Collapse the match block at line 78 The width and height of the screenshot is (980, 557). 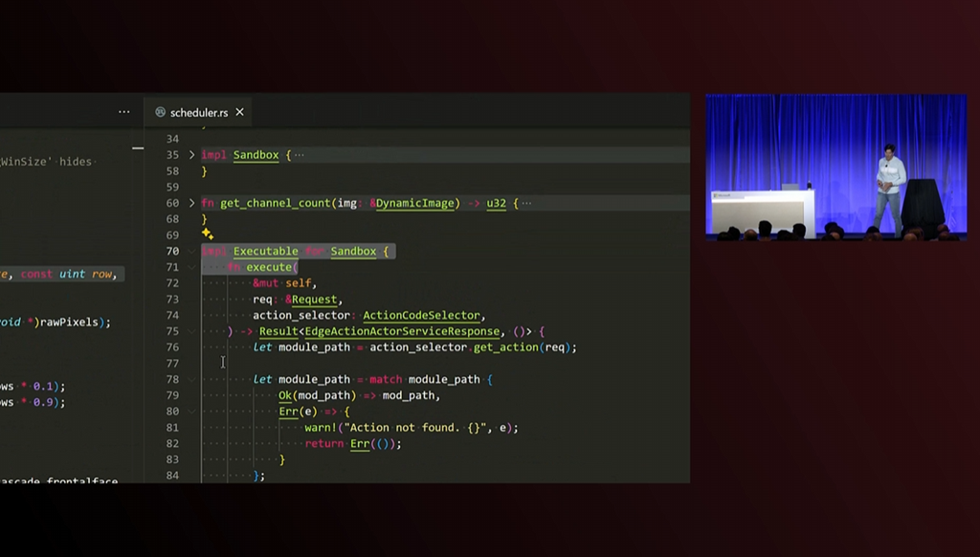click(x=191, y=379)
